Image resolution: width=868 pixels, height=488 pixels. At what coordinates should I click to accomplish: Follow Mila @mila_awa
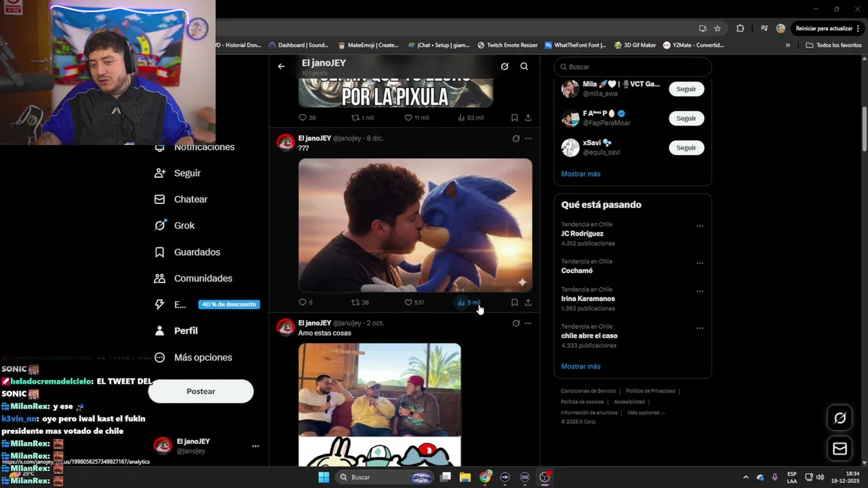click(x=686, y=89)
